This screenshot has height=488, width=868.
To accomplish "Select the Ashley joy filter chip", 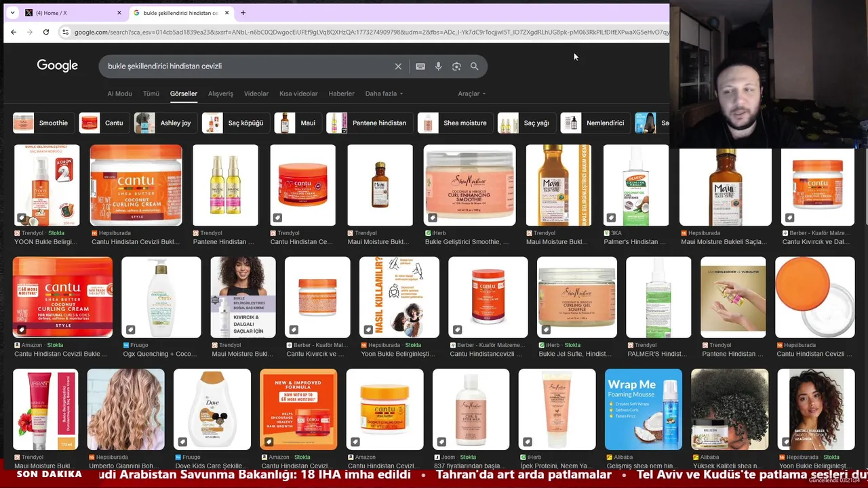I will pyautogui.click(x=165, y=123).
